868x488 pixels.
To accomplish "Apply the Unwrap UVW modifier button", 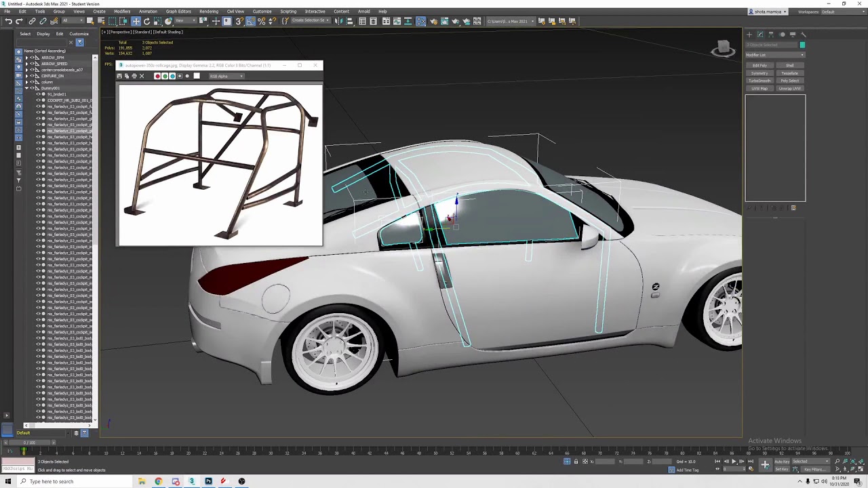I will [789, 88].
